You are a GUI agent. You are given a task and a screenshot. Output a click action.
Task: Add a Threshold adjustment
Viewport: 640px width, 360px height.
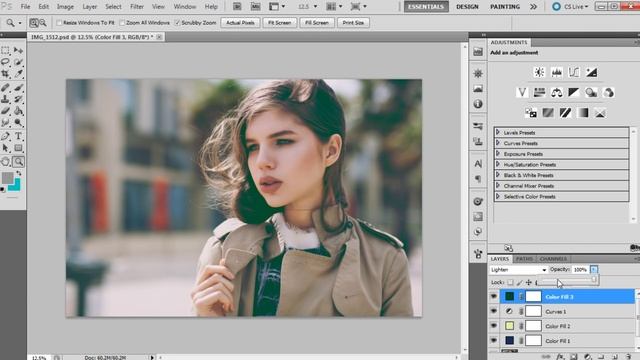pos(565,113)
